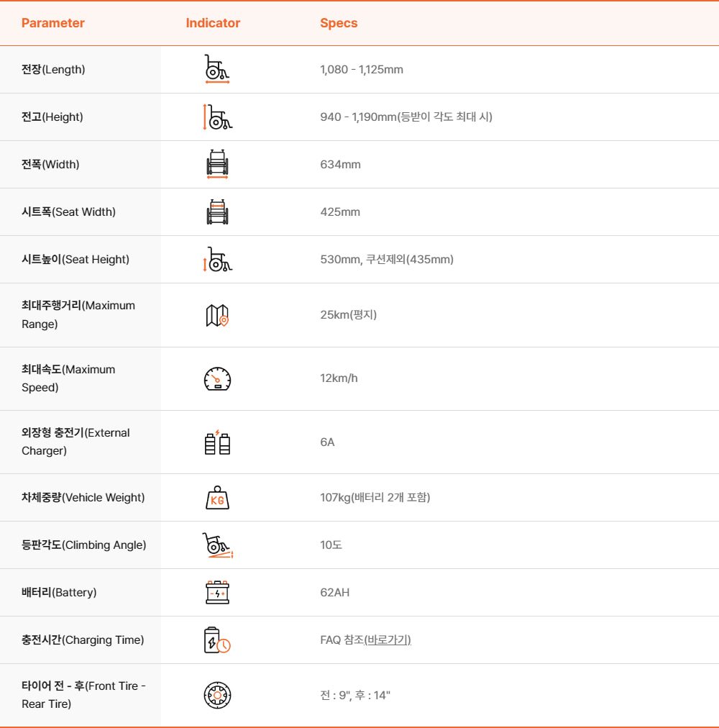
Task: Open the 바로가기 FAQ link
Action: point(388,640)
